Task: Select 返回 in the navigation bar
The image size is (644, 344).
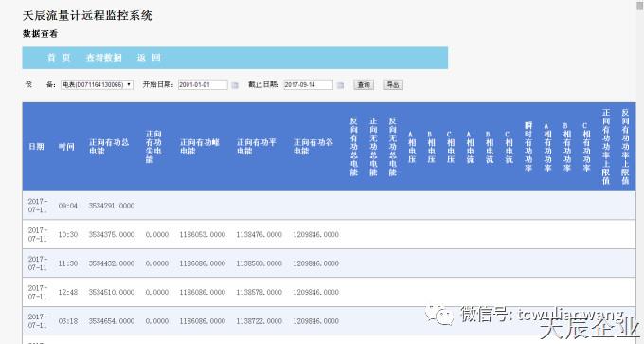Action: 149,58
